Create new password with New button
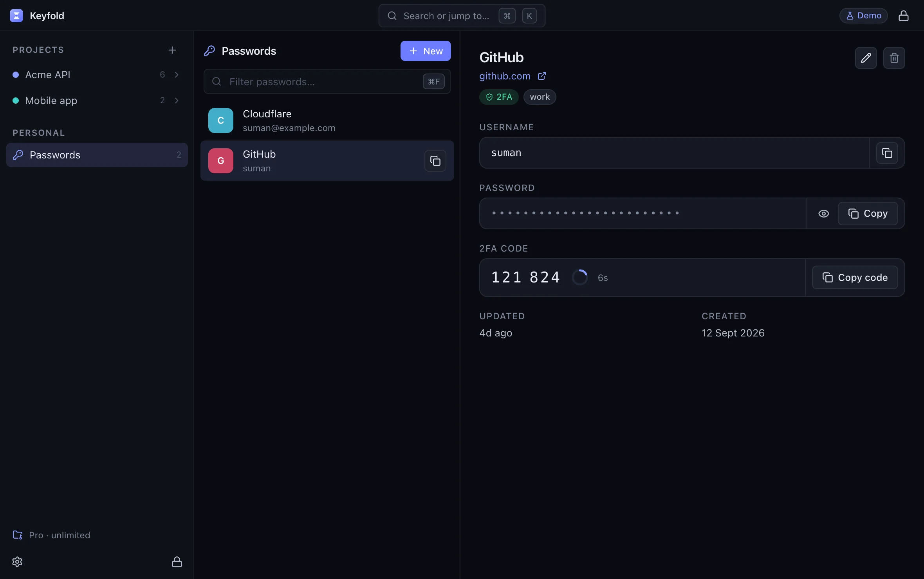 (426, 51)
